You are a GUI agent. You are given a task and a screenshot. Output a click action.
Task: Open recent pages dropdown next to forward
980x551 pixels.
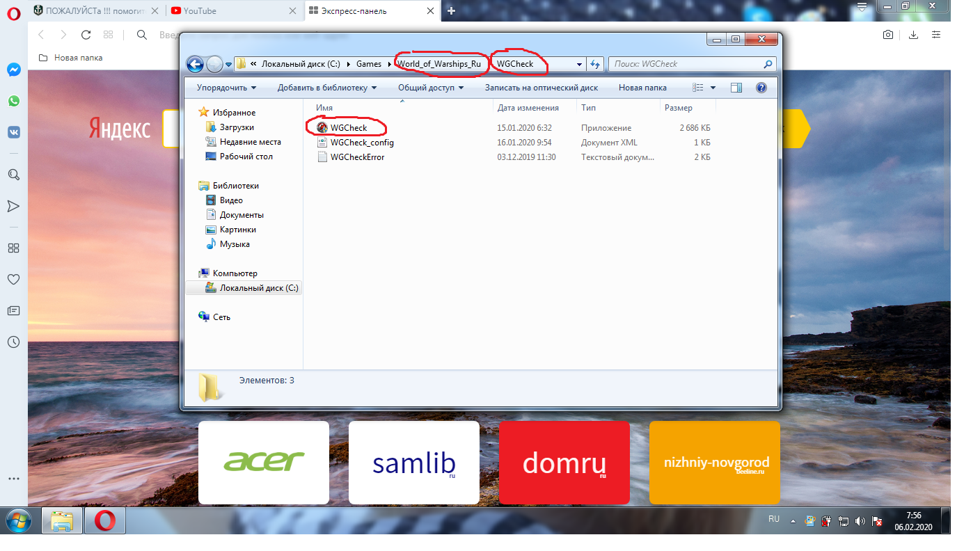coord(228,64)
